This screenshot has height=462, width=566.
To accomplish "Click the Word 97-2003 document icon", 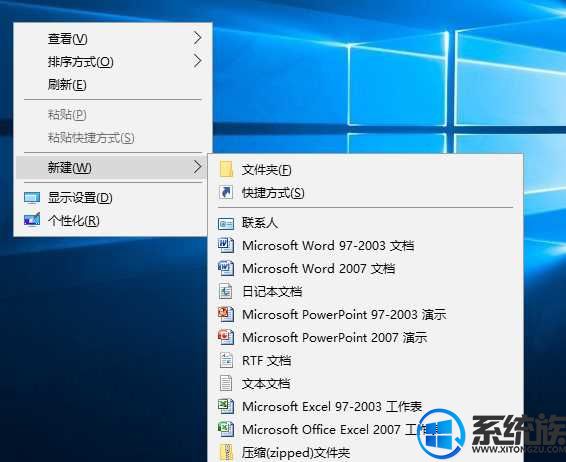I will tap(226, 245).
